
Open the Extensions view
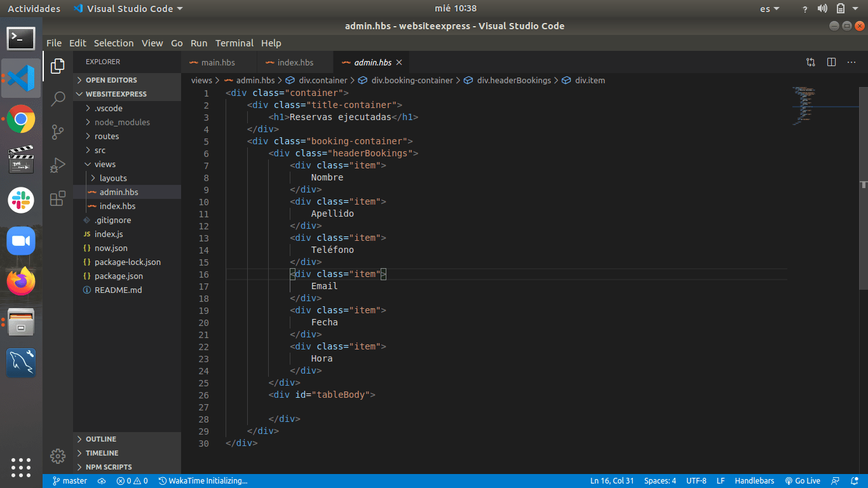pos(58,198)
